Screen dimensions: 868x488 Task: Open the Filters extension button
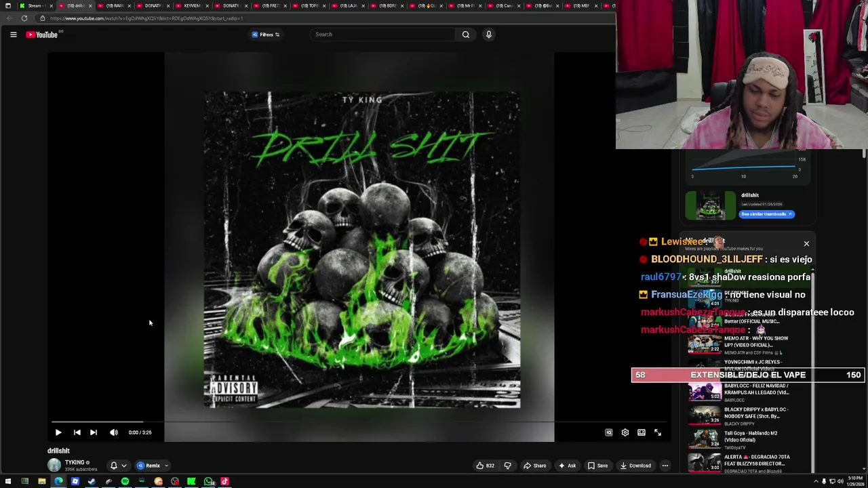[x=266, y=35]
